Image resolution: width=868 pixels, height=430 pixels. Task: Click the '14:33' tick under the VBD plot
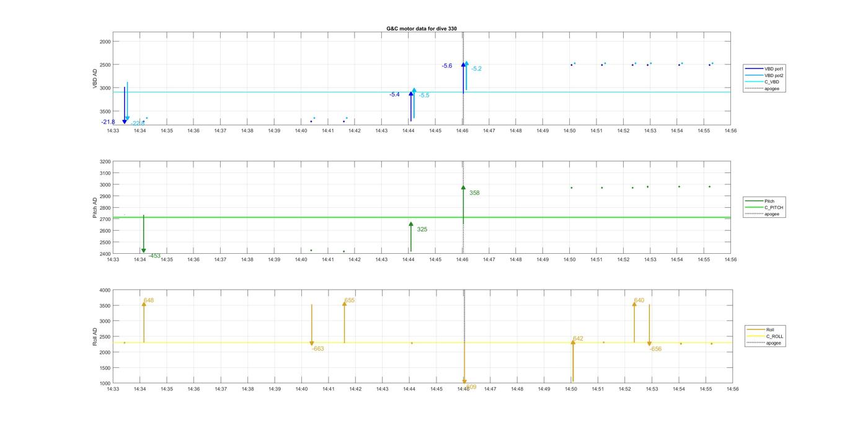(x=113, y=131)
